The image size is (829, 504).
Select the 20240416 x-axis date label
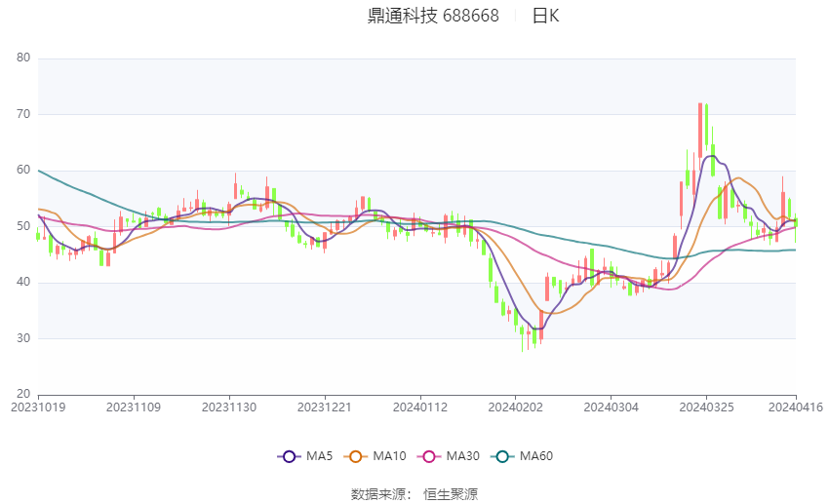(x=796, y=407)
